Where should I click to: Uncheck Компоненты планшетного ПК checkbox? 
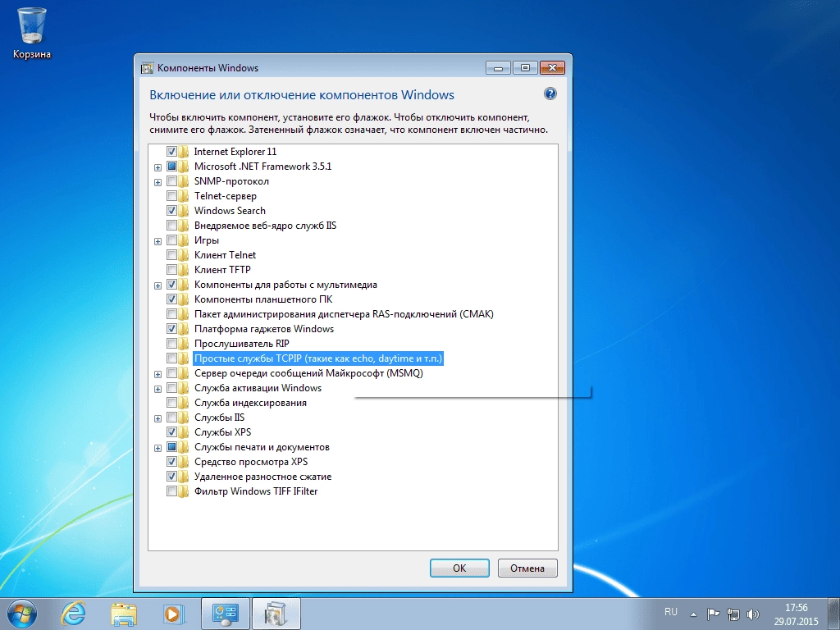(171, 299)
